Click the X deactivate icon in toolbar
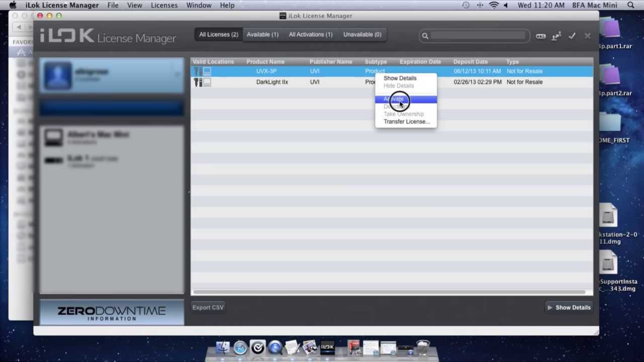Image resolution: width=644 pixels, height=362 pixels. (587, 36)
